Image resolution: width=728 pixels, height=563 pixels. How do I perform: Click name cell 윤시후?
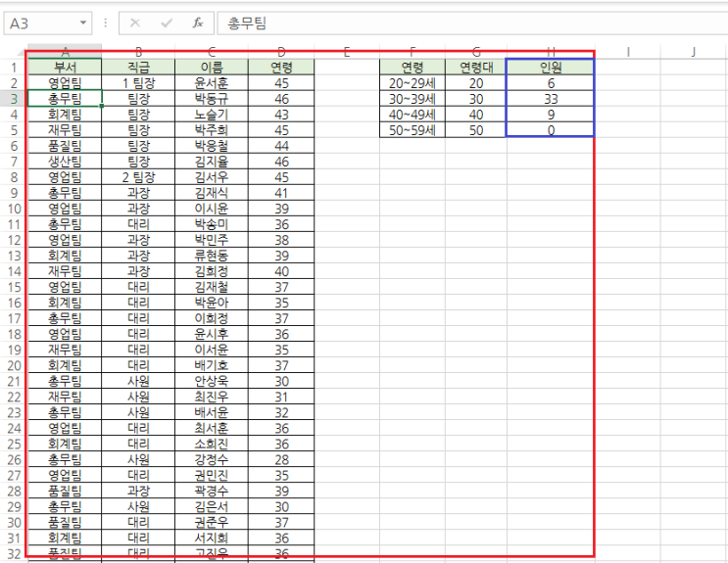[x=212, y=334]
